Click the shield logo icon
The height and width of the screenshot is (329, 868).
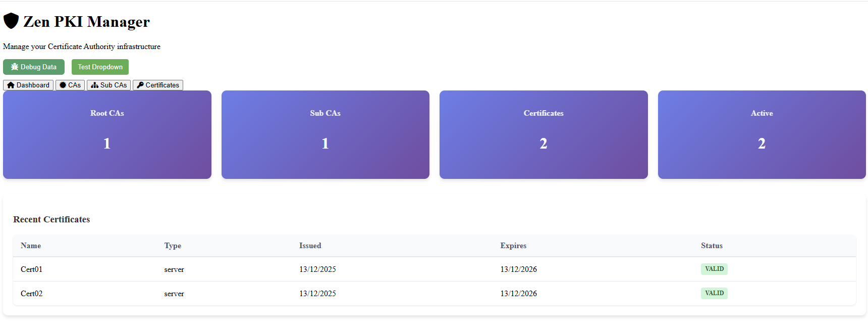[x=11, y=21]
